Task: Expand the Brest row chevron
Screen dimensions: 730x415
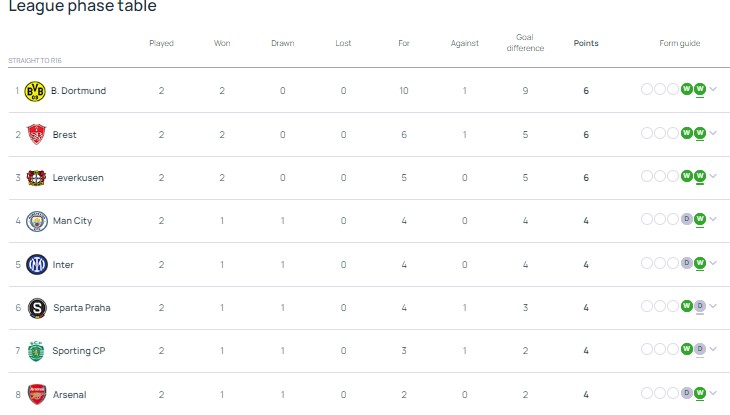Action: click(x=714, y=133)
